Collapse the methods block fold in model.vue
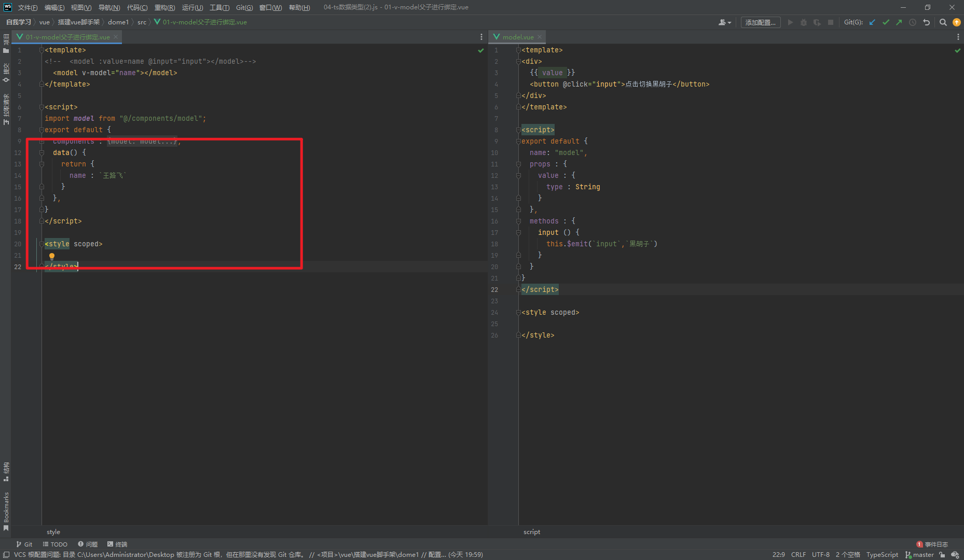964x560 pixels. click(x=518, y=221)
